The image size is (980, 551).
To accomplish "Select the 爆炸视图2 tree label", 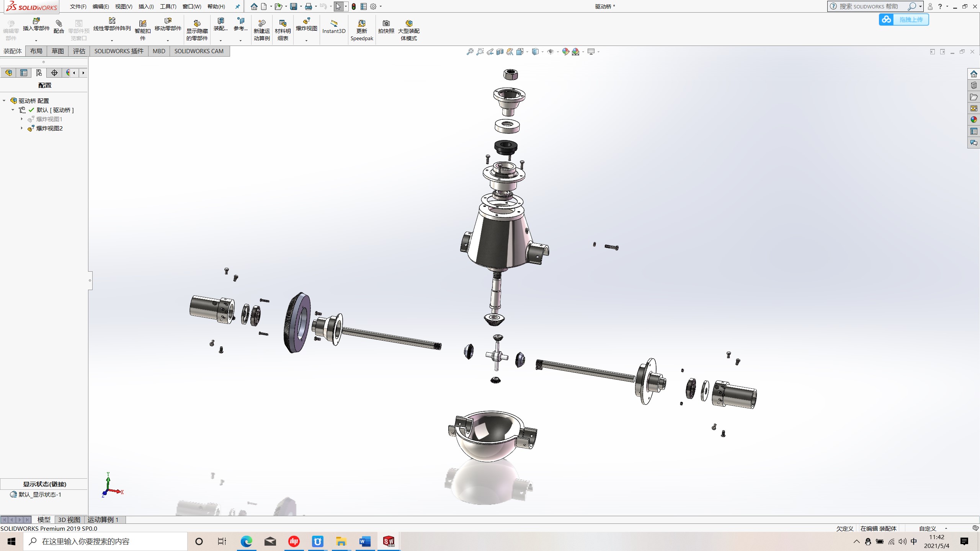I will (x=49, y=128).
